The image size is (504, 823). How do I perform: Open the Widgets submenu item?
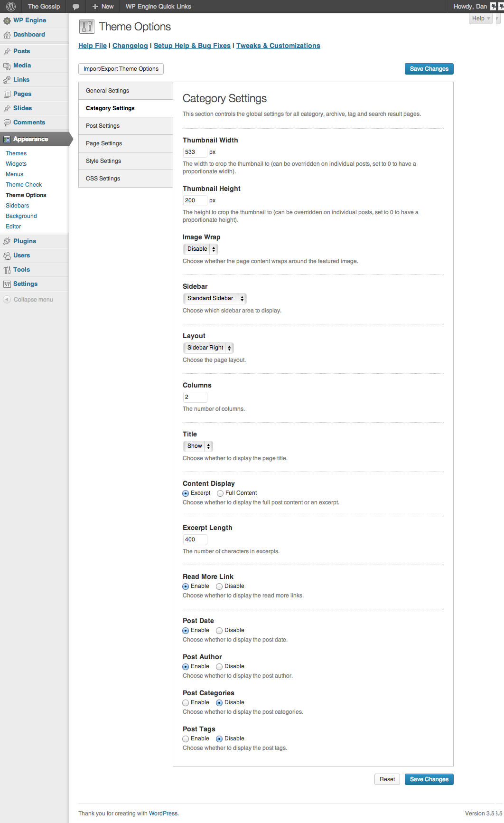[x=16, y=164]
